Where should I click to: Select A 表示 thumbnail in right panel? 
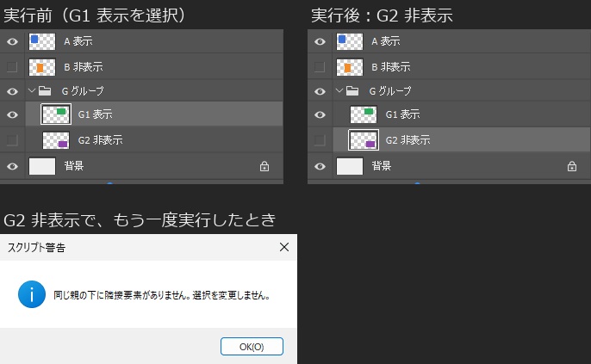[350, 41]
